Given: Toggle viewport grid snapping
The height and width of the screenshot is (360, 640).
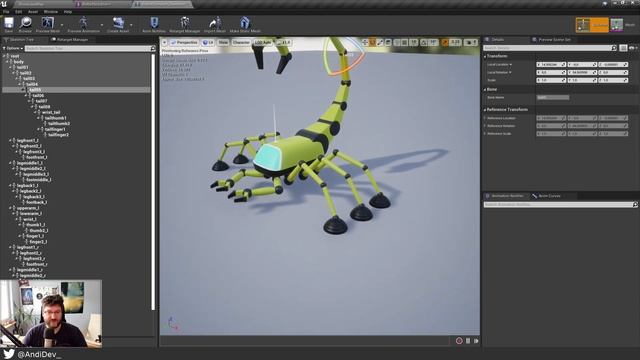Looking at the screenshot, I should (x=404, y=42).
